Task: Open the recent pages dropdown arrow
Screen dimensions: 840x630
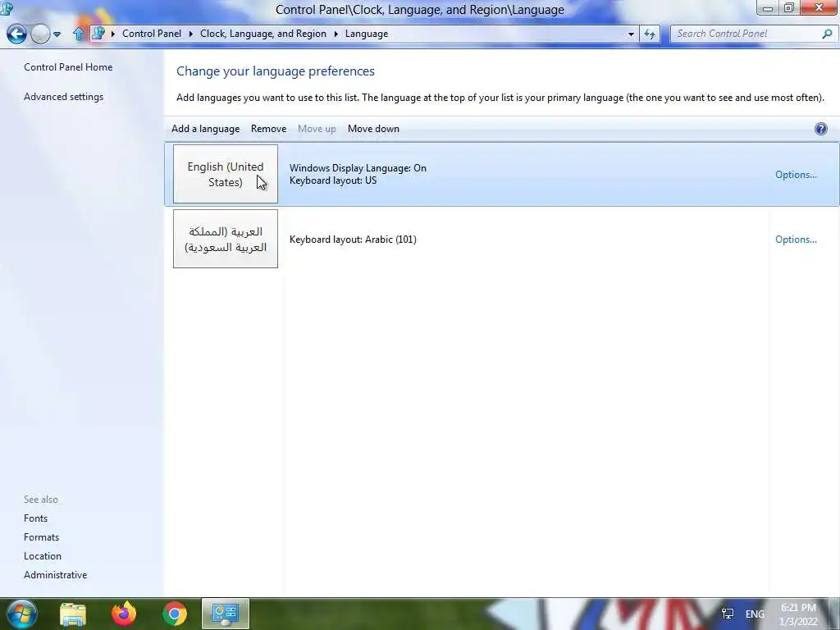Action: click(x=57, y=34)
